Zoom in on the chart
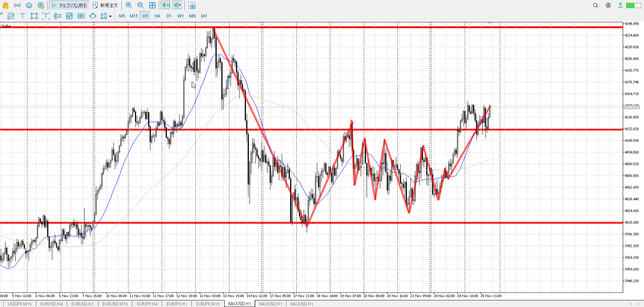Image resolution: width=644 pixels, height=307 pixels. coord(129,5)
